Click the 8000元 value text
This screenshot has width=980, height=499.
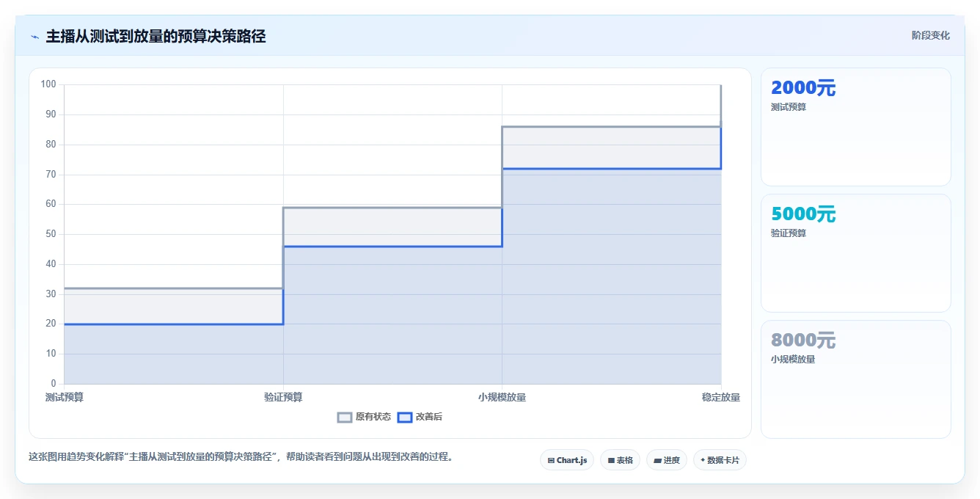pyautogui.click(x=803, y=340)
